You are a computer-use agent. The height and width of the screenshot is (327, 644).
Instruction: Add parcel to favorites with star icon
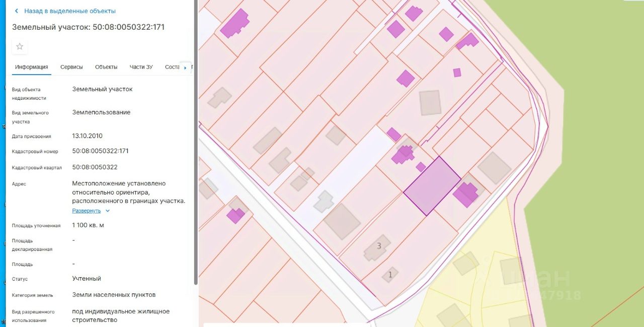click(20, 46)
